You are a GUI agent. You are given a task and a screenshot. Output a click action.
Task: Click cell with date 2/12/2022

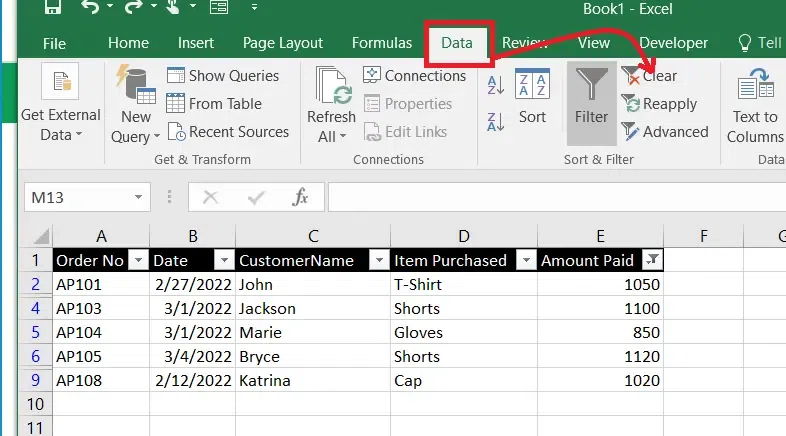tap(192, 380)
